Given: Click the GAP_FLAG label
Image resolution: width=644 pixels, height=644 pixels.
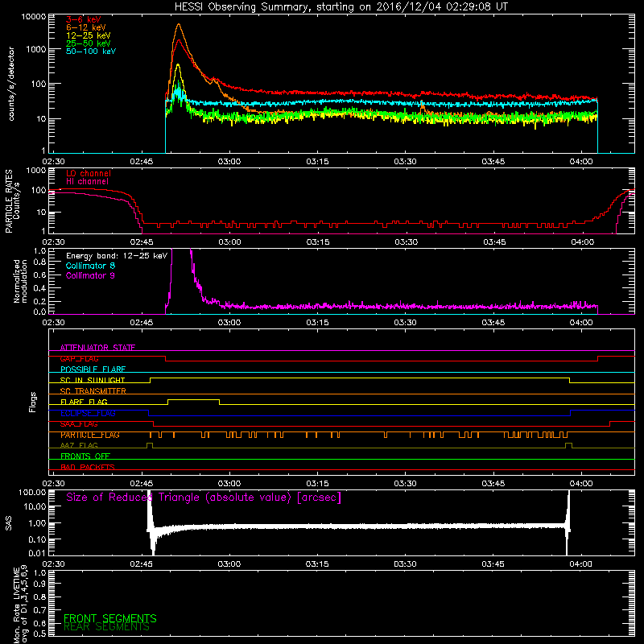Looking at the screenshot, I should 79,358.
